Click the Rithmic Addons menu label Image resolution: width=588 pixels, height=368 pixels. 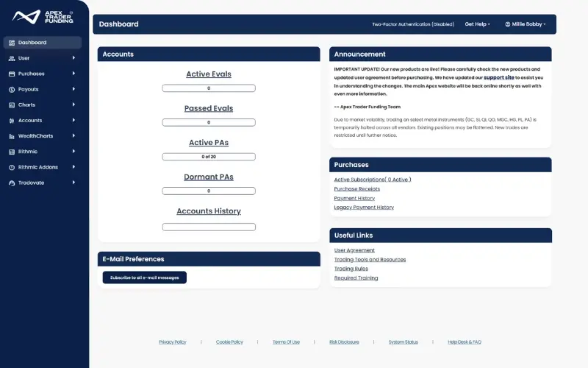[38, 167]
